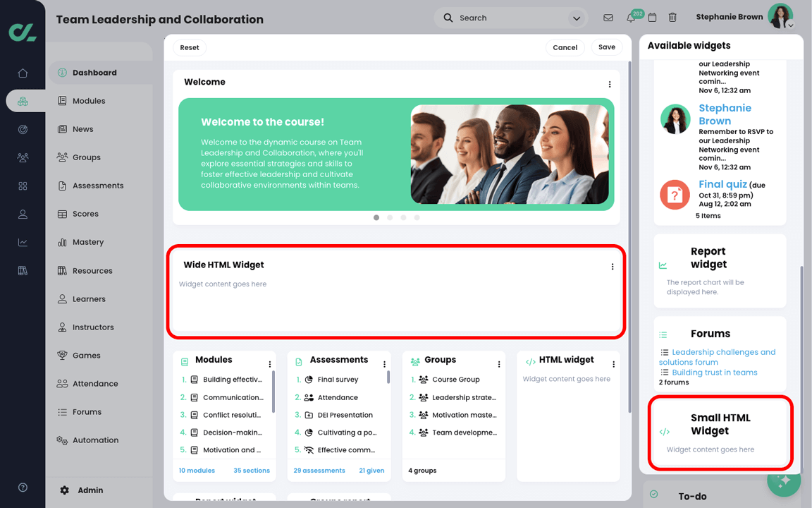Open the groups icon in left rail

click(x=23, y=157)
